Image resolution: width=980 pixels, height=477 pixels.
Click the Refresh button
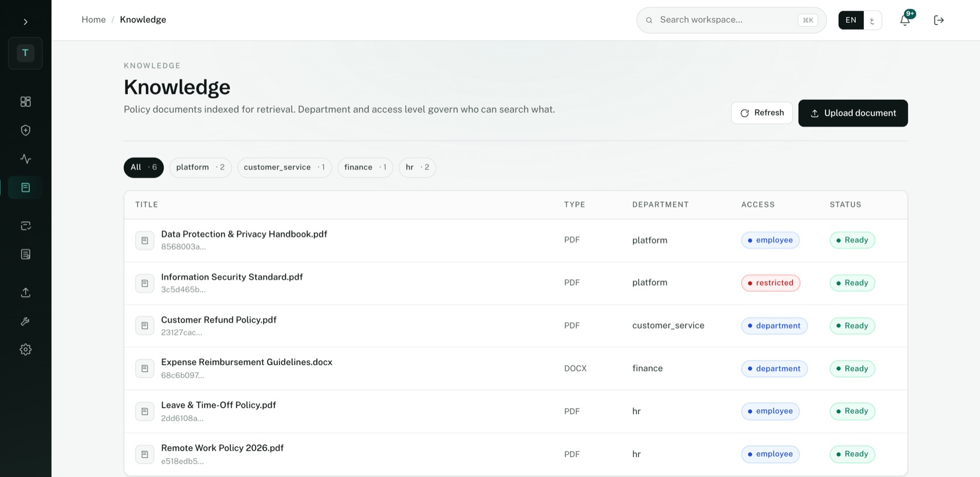762,113
